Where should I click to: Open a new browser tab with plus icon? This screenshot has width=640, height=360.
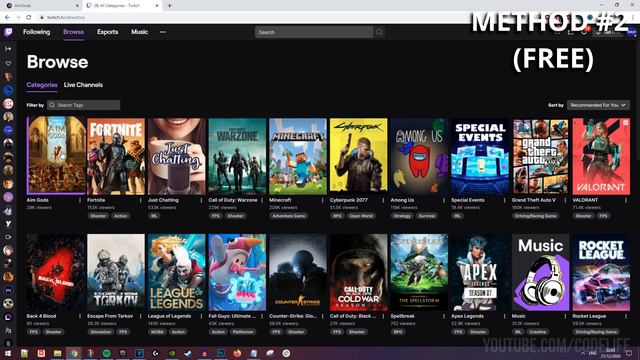[x=169, y=6]
